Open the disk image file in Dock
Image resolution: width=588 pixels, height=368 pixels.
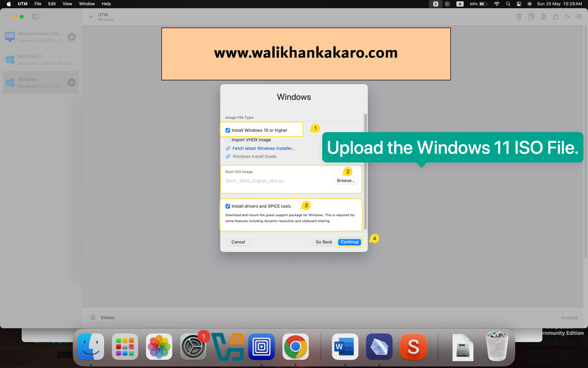pos(463,347)
